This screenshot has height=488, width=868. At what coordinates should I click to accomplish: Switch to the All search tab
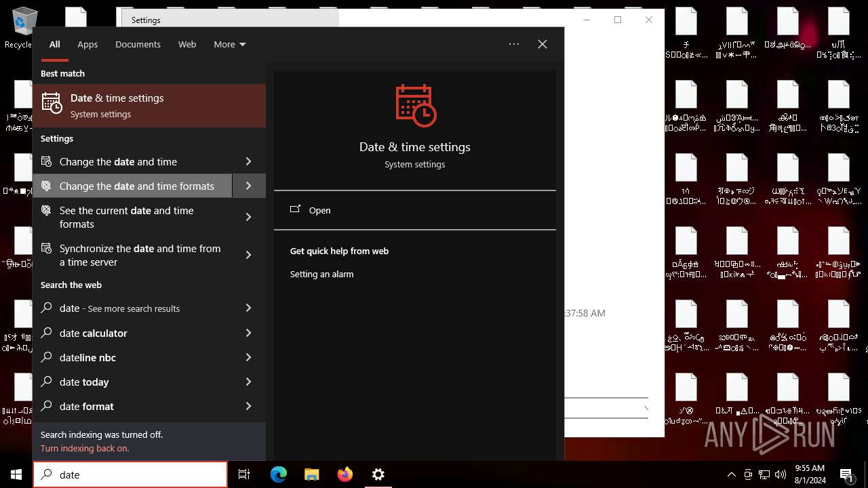click(x=55, y=44)
